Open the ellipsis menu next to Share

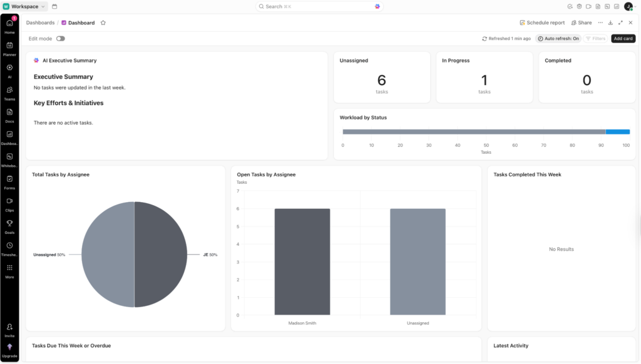[x=600, y=23]
